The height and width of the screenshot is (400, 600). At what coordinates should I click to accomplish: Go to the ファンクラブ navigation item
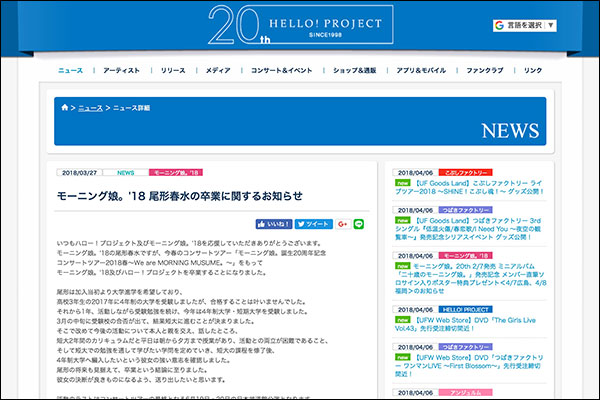(x=485, y=71)
